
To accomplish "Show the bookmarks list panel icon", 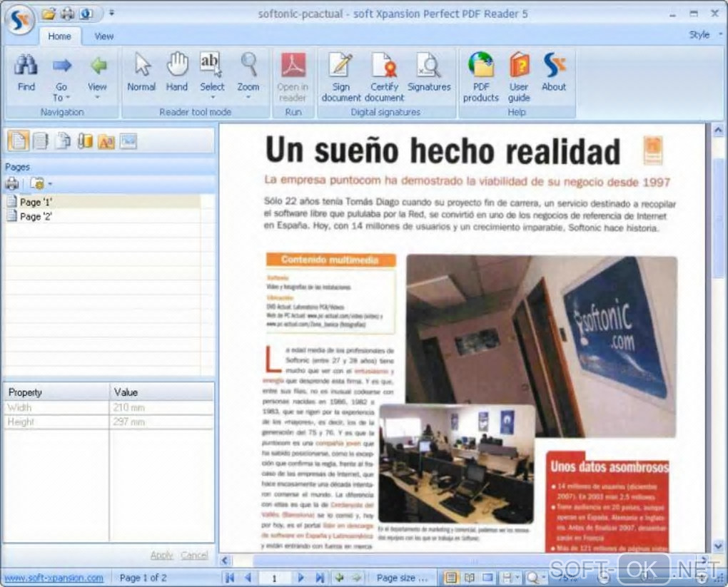I will pos(41,141).
